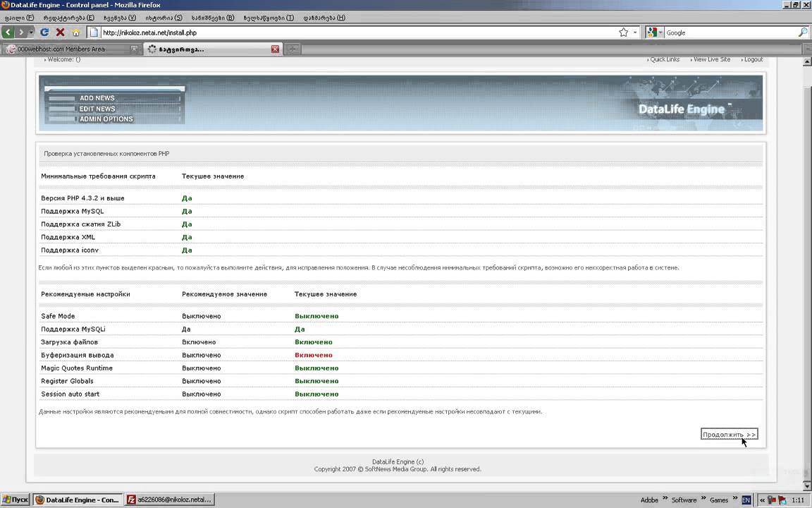Open the address bar history dropdown arrow

pyautogui.click(x=635, y=32)
